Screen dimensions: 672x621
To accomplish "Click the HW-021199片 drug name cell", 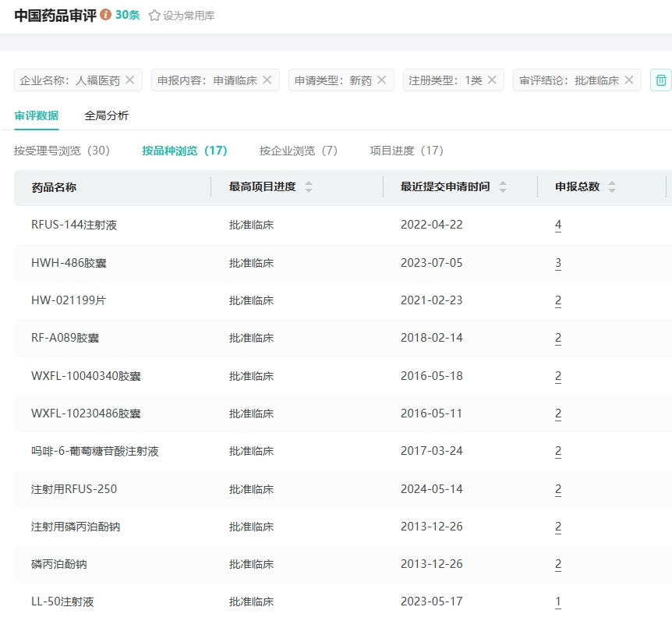I will tap(69, 300).
